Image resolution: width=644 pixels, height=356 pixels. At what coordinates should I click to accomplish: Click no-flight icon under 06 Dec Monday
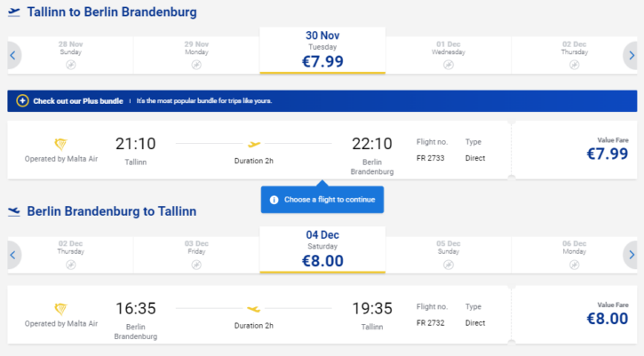(x=574, y=265)
